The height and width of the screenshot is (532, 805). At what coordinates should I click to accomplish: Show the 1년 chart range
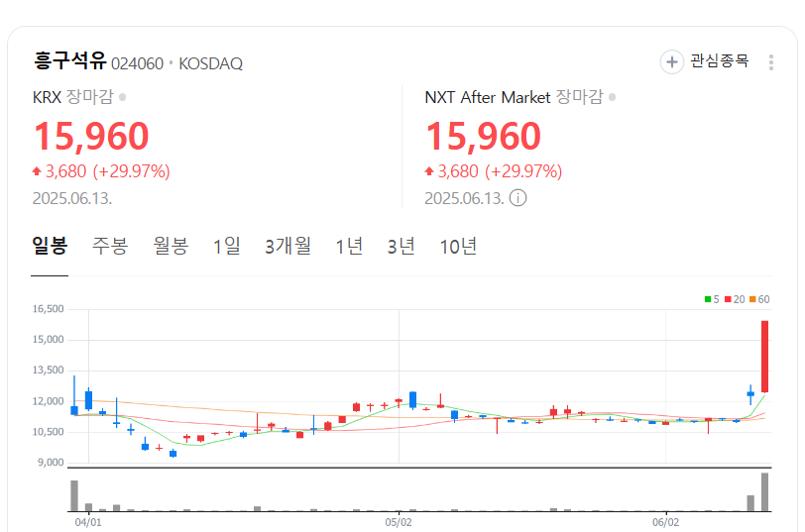coord(349,246)
